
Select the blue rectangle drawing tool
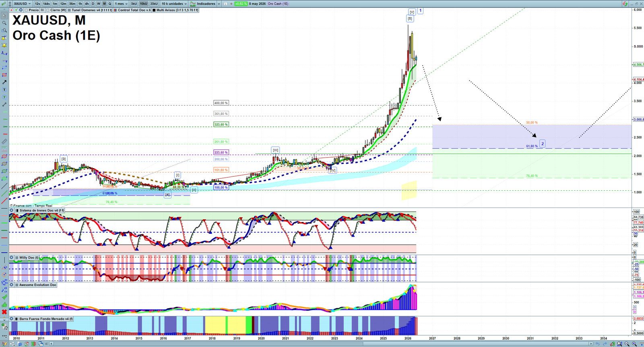(x=4, y=68)
